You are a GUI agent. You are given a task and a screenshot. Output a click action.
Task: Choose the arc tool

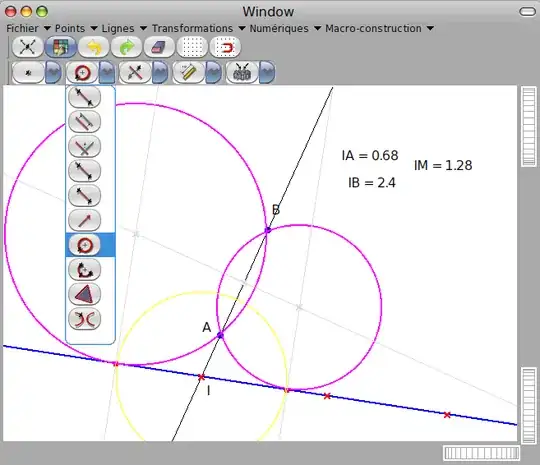(x=84, y=269)
